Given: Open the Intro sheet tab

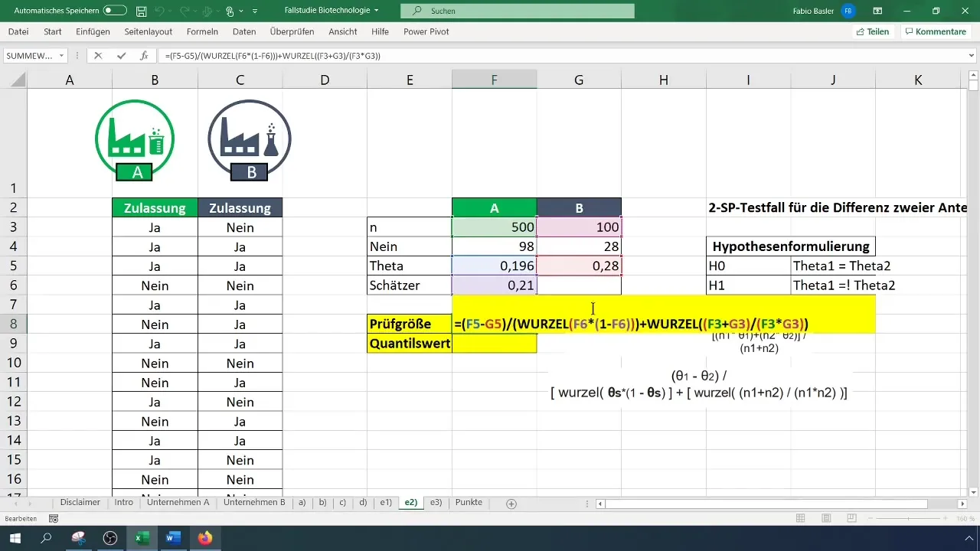Looking at the screenshot, I should [x=124, y=503].
